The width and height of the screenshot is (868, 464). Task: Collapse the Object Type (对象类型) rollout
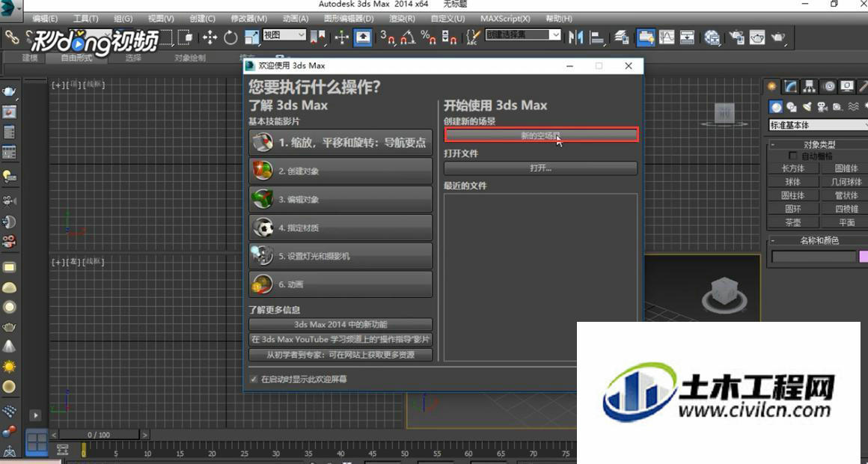point(819,144)
